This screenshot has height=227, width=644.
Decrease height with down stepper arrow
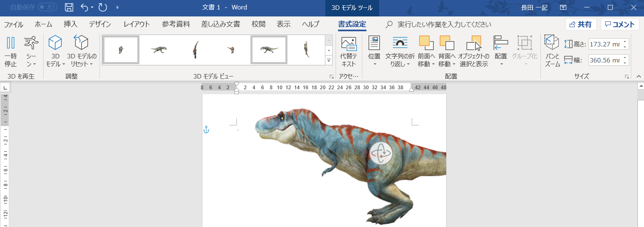click(625, 46)
